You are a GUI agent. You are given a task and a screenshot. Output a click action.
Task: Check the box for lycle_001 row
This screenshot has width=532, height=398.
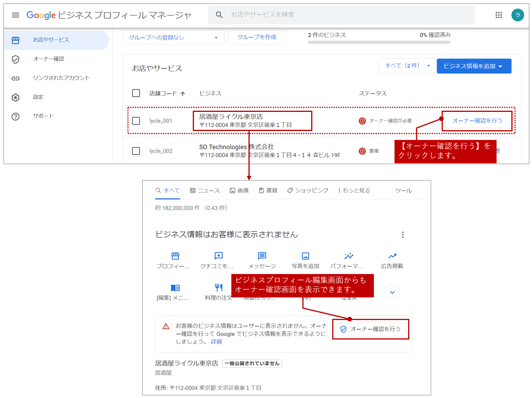pos(136,121)
